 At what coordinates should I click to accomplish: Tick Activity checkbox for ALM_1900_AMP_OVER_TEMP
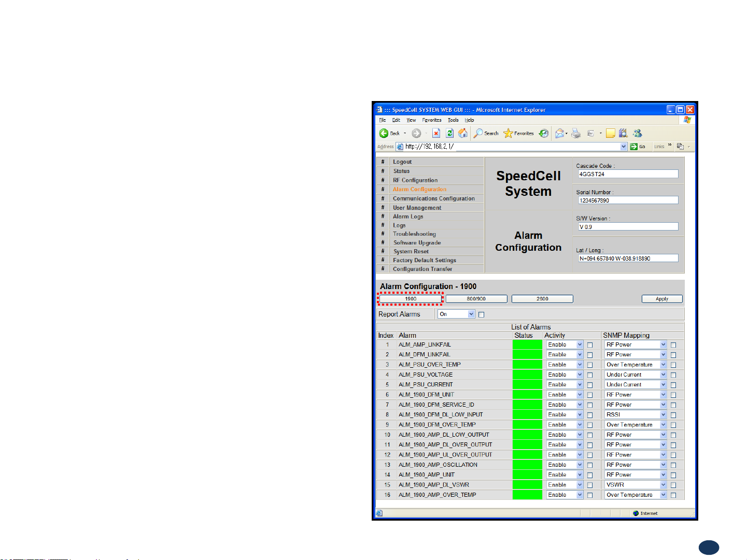590,495
